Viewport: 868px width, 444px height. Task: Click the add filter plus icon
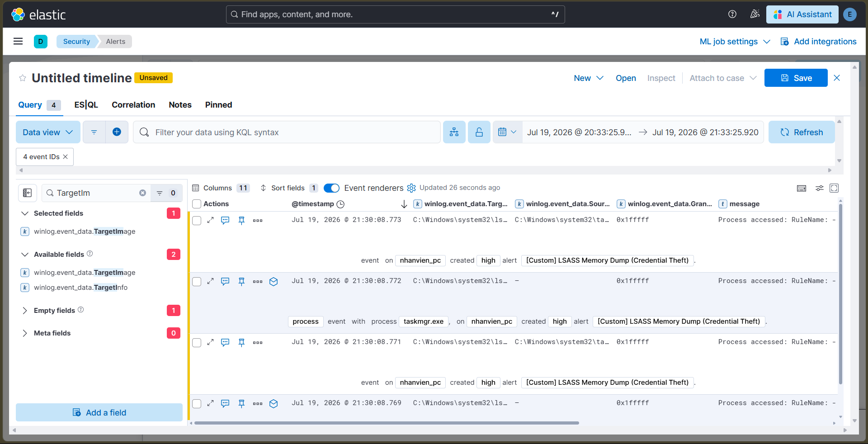pyautogui.click(x=117, y=132)
